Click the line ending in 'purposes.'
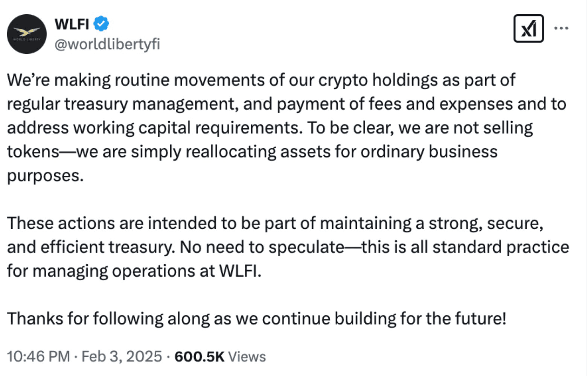The height and width of the screenshot is (376, 588). tap(45, 176)
